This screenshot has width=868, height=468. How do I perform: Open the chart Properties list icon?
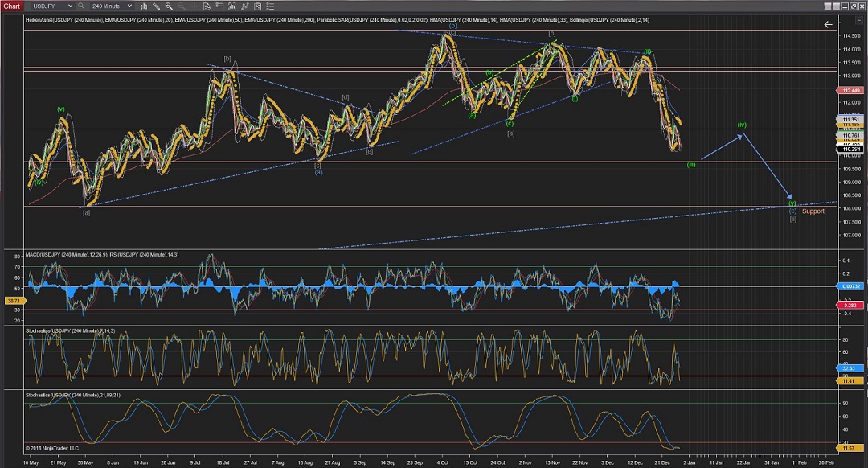coord(270,6)
